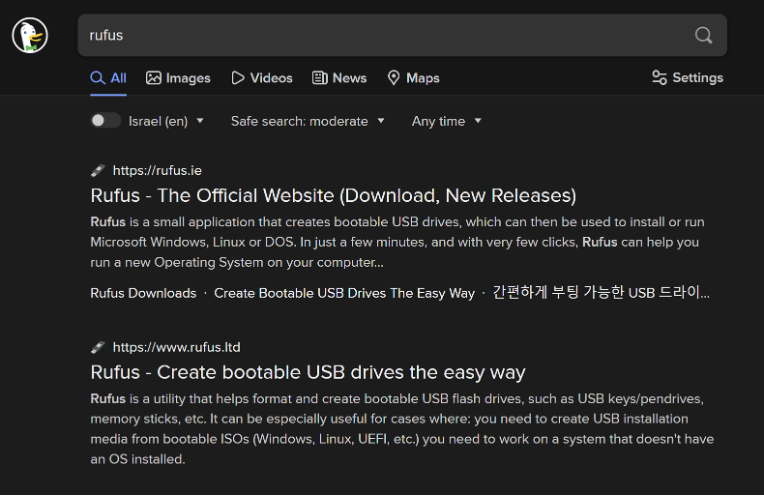This screenshot has height=496, width=764.
Task: Follow the Rufus Downloads sitelink
Action: coord(143,293)
